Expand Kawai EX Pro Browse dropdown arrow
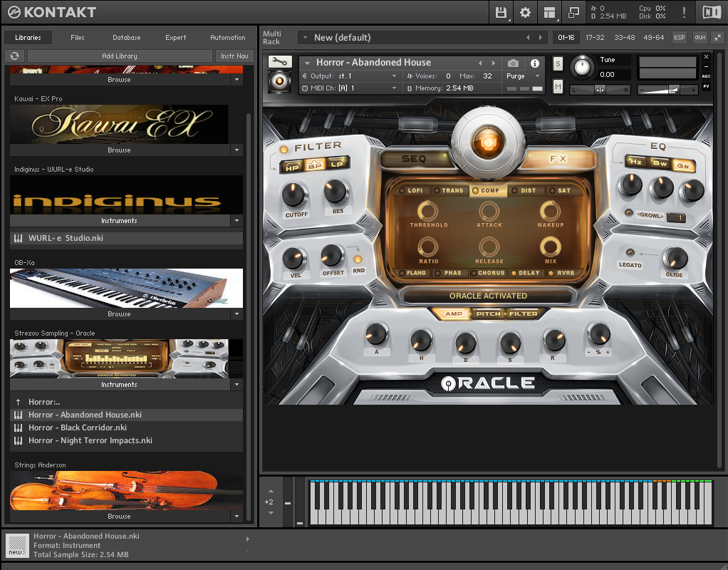Image resolution: width=728 pixels, height=570 pixels. (236, 150)
